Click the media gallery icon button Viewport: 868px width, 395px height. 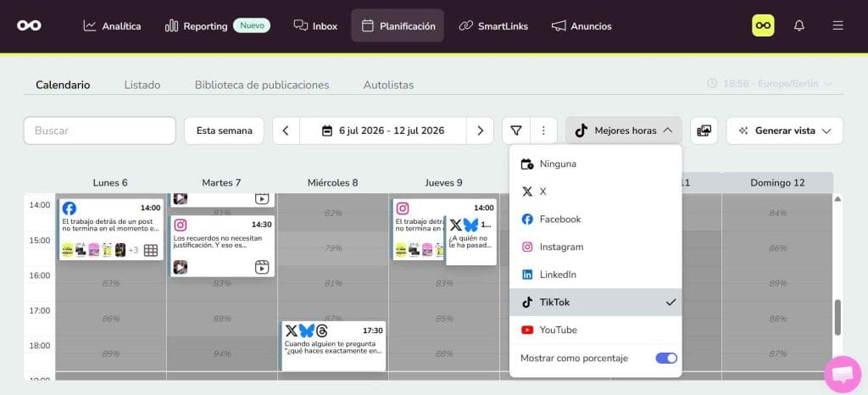(x=704, y=131)
